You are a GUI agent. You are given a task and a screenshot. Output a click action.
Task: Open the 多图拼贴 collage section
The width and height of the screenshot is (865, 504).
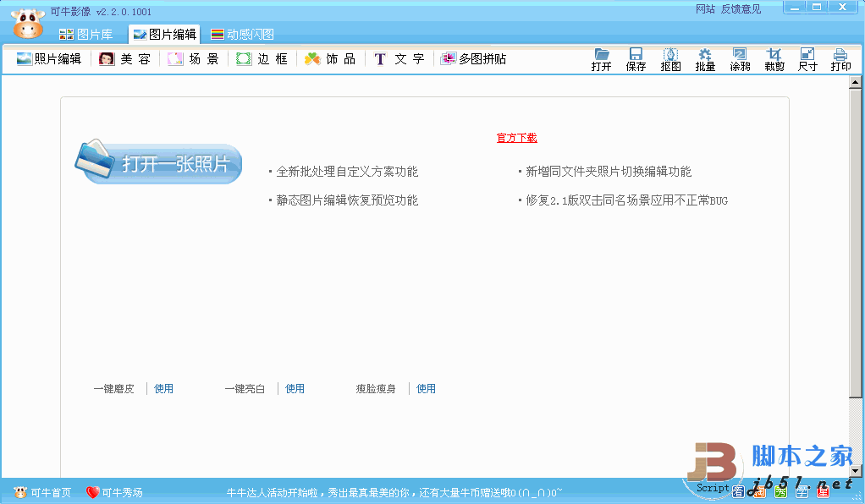coord(473,59)
